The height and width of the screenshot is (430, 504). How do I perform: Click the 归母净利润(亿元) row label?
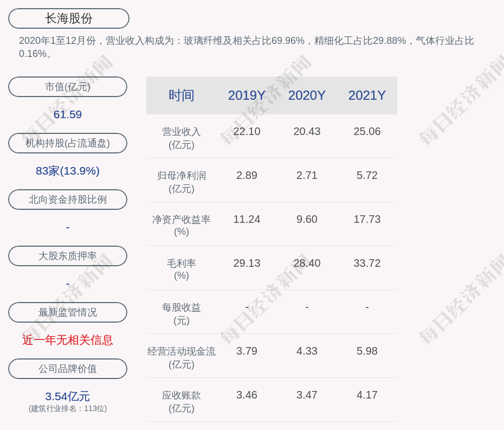click(x=182, y=182)
